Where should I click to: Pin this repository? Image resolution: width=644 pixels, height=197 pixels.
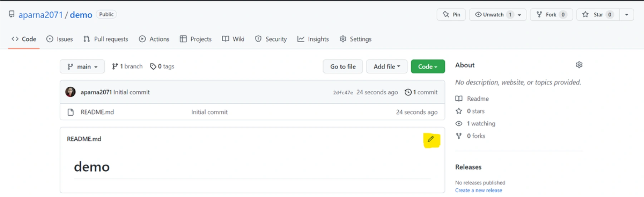(451, 15)
